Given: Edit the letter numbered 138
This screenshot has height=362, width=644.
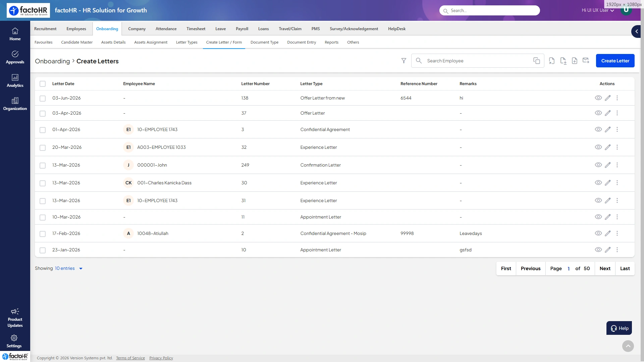Looking at the screenshot, I should click(x=608, y=98).
